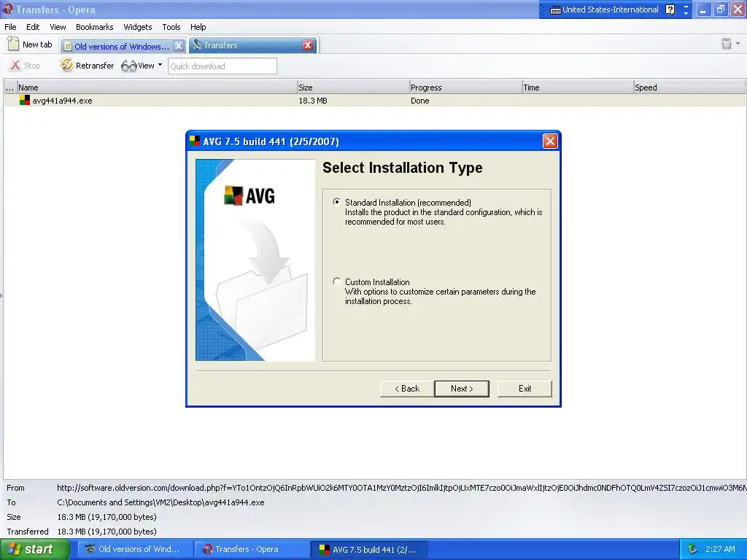Click the Next button in AVG installer
The height and width of the screenshot is (560, 747).
(x=462, y=389)
